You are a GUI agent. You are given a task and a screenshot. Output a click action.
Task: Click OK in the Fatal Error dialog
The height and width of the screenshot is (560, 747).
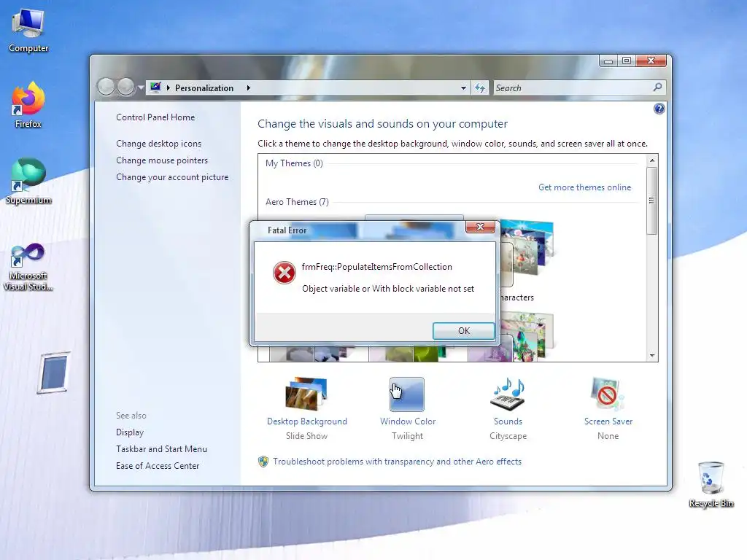463,330
